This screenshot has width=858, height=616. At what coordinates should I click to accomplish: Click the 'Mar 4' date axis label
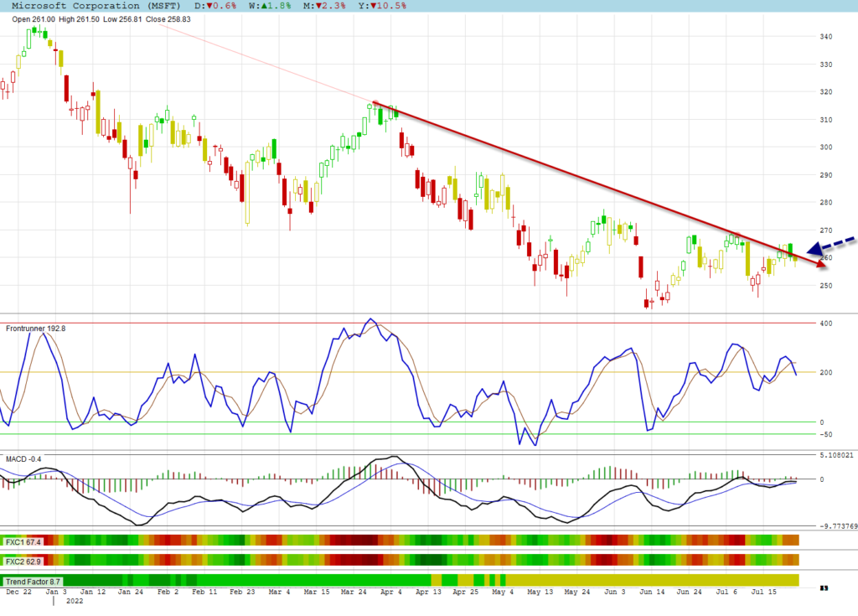(280, 592)
